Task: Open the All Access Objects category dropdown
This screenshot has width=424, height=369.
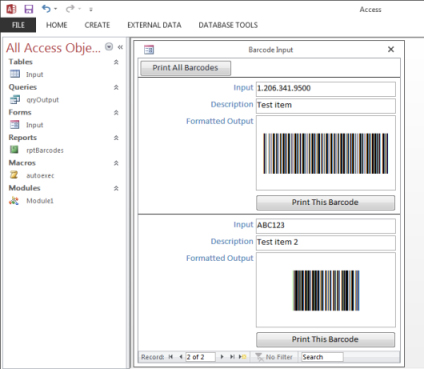Action: coord(109,47)
